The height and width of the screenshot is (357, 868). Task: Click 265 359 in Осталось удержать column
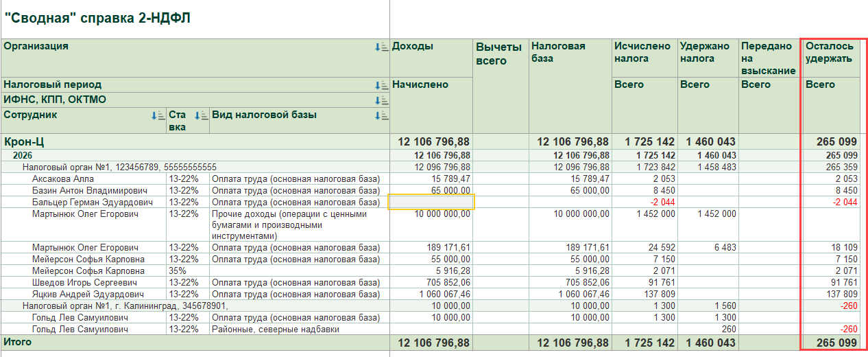843,167
